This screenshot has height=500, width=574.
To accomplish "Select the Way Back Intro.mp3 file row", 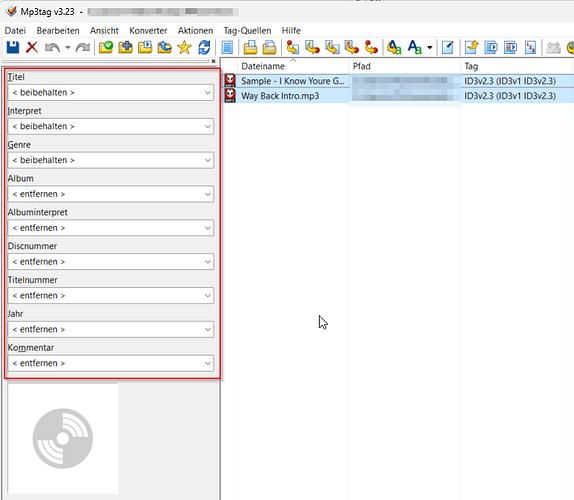I will 397,96.
